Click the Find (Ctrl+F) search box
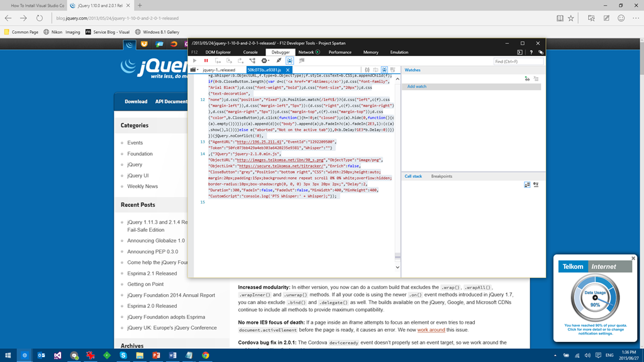 (x=517, y=62)
